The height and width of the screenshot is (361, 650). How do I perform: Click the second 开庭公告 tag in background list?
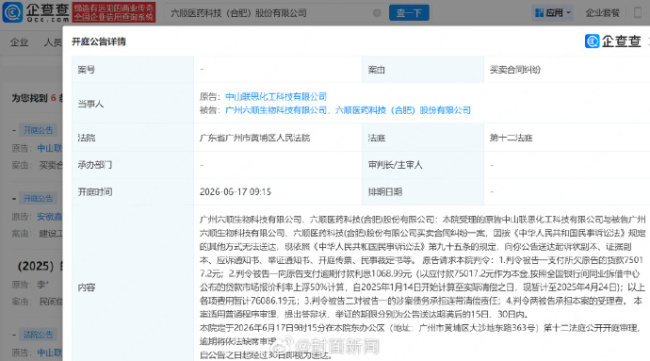[x=38, y=199]
